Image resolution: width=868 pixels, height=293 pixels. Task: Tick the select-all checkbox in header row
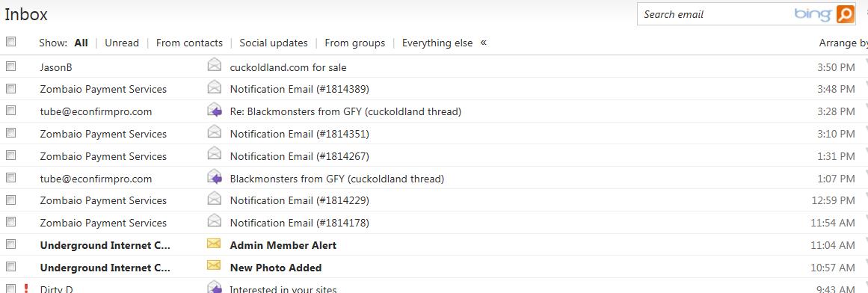point(10,42)
